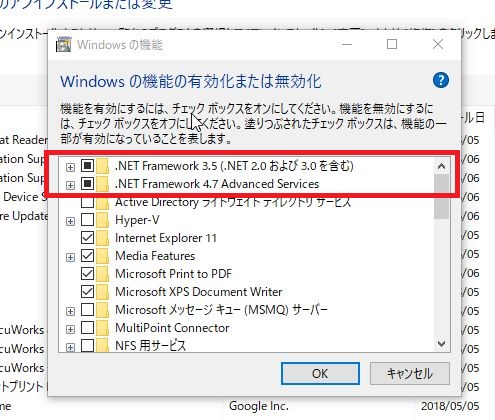The image size is (495, 420).
Task: Select the NFS service list item
Action: [x=150, y=345]
